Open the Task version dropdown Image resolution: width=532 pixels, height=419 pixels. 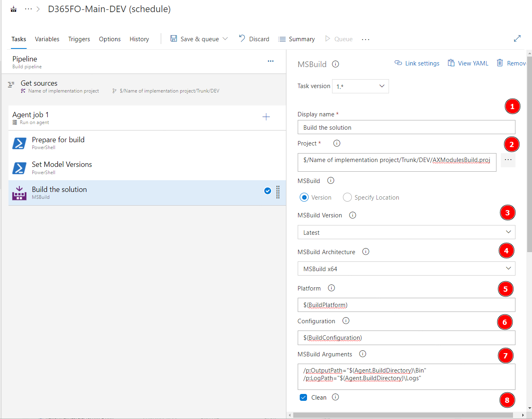pyautogui.click(x=360, y=86)
